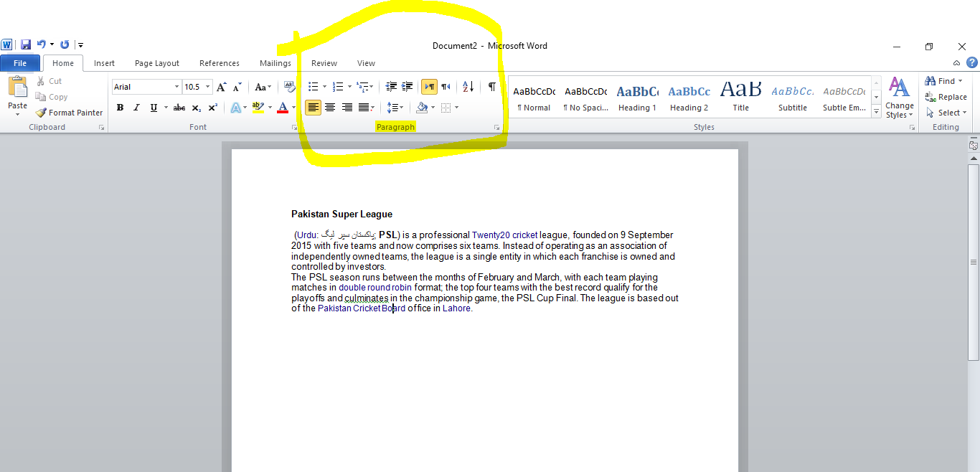
Task: Click the Bullets list icon
Action: [x=312, y=86]
